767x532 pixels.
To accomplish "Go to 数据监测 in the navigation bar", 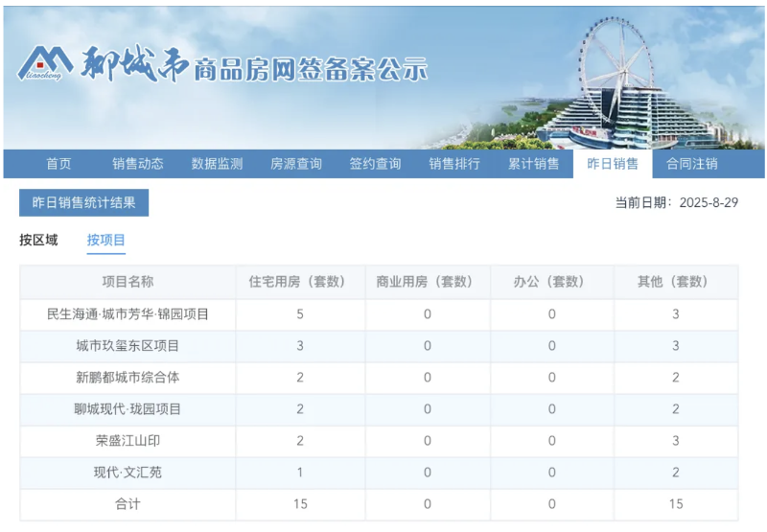I will [x=218, y=164].
